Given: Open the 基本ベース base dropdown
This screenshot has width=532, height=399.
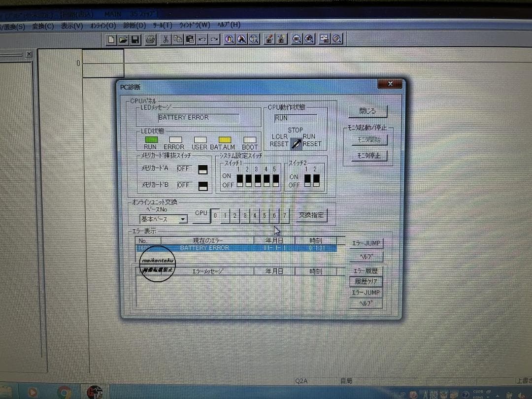Looking at the screenshot, I should [183, 219].
